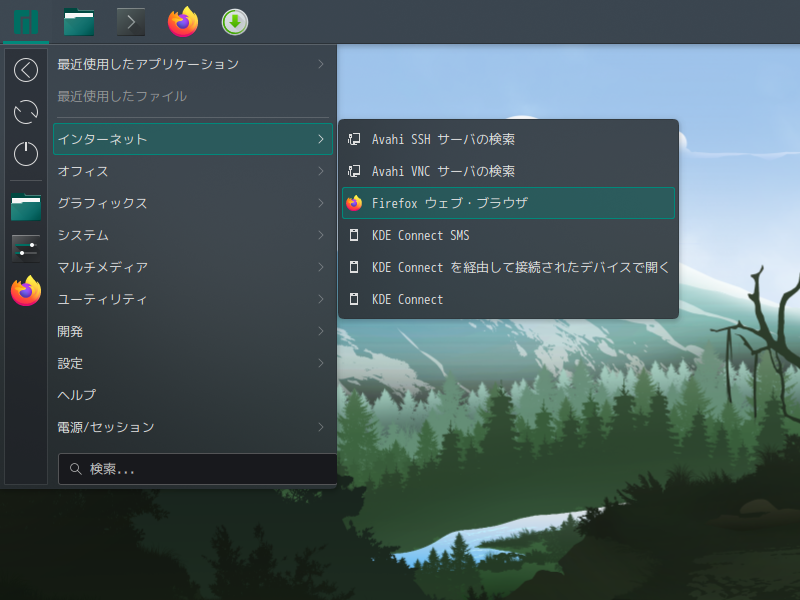Launch the plain KDE Connect entry
Screen dimensions: 800x600
508,299
